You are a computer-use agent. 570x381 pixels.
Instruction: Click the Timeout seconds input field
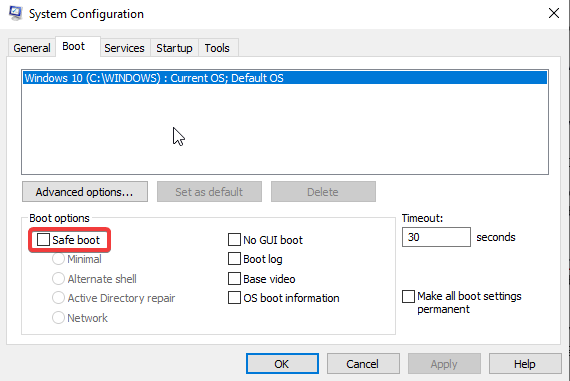point(436,237)
